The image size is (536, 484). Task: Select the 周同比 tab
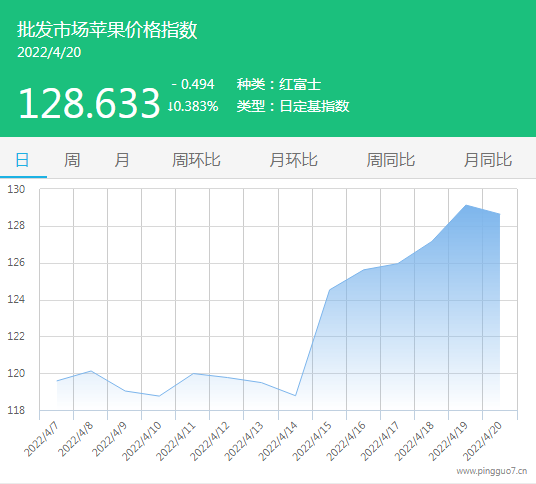[x=391, y=160]
